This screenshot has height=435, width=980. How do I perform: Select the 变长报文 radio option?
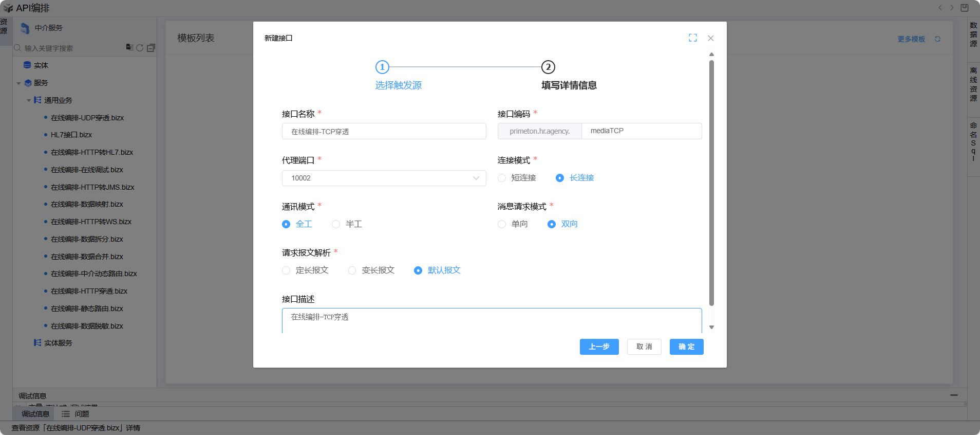click(x=352, y=270)
